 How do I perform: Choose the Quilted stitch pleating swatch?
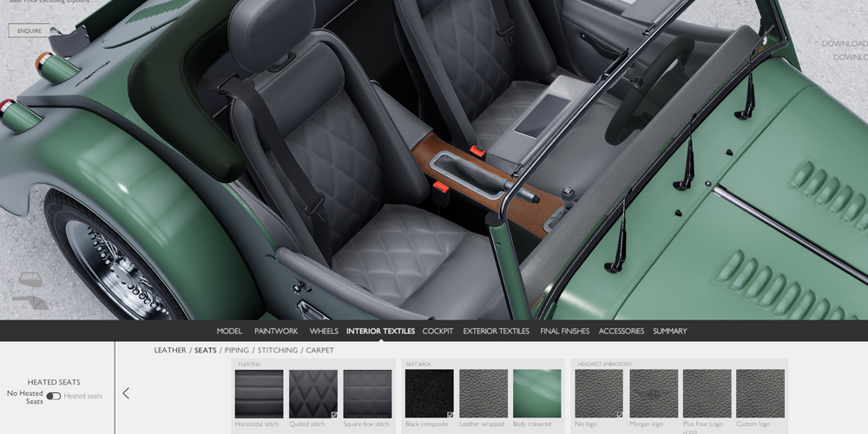click(x=313, y=393)
